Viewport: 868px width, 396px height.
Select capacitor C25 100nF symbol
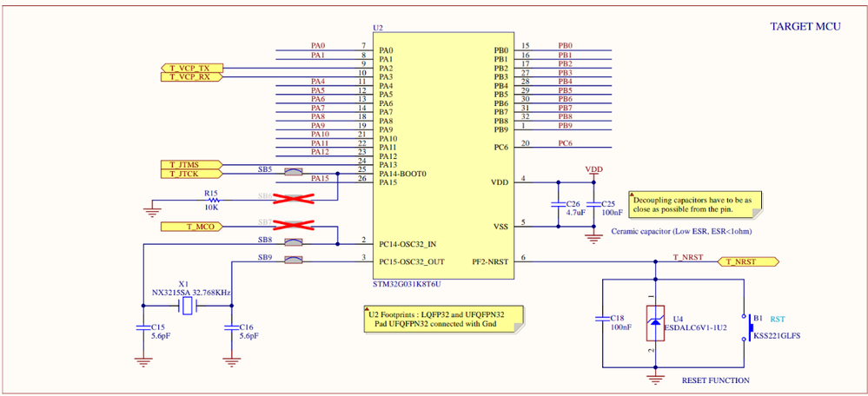point(593,204)
